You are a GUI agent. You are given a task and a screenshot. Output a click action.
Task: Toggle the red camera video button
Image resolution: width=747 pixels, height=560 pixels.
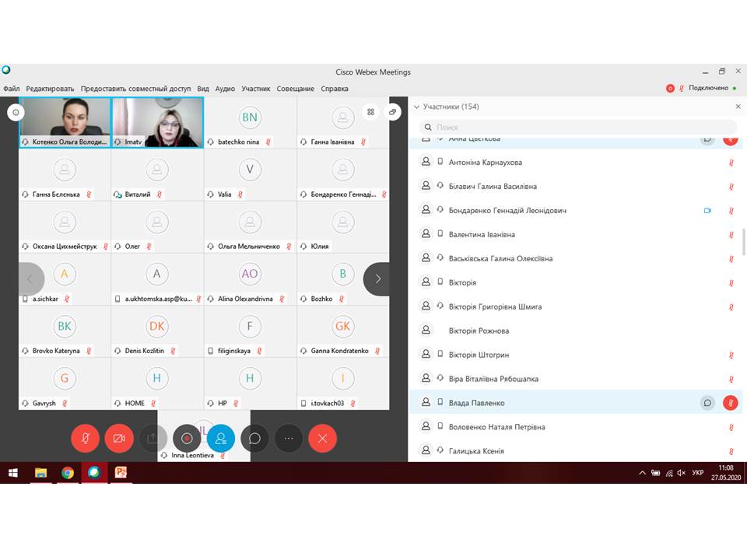[119, 439]
